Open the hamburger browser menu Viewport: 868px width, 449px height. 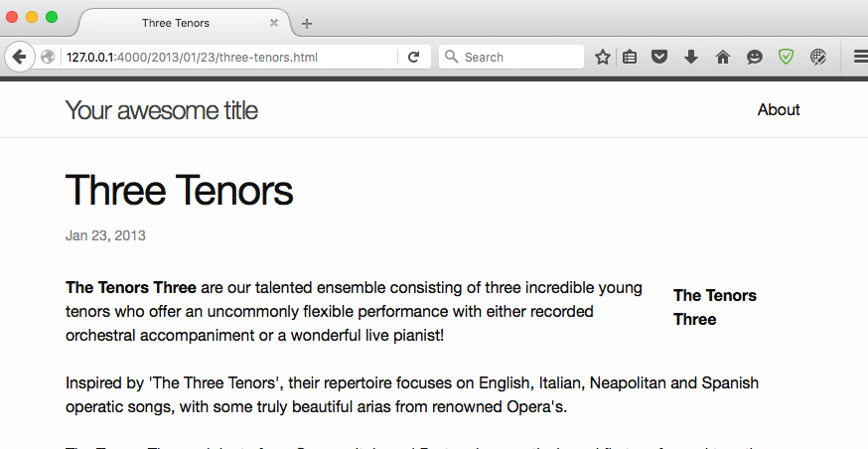point(861,57)
